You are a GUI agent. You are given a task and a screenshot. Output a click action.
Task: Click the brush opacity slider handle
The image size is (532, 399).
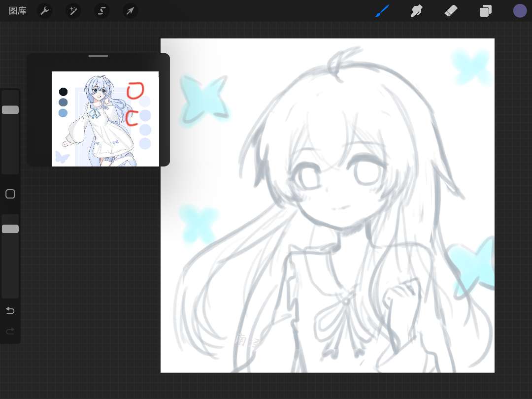10,229
